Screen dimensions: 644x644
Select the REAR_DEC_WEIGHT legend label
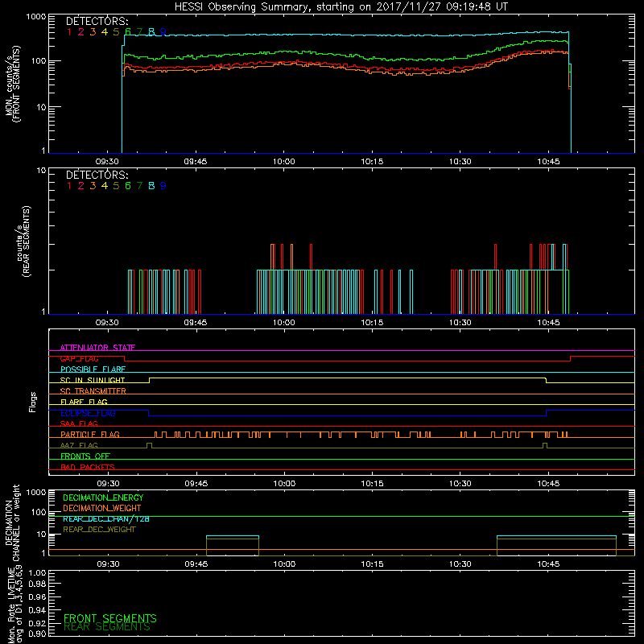99,530
